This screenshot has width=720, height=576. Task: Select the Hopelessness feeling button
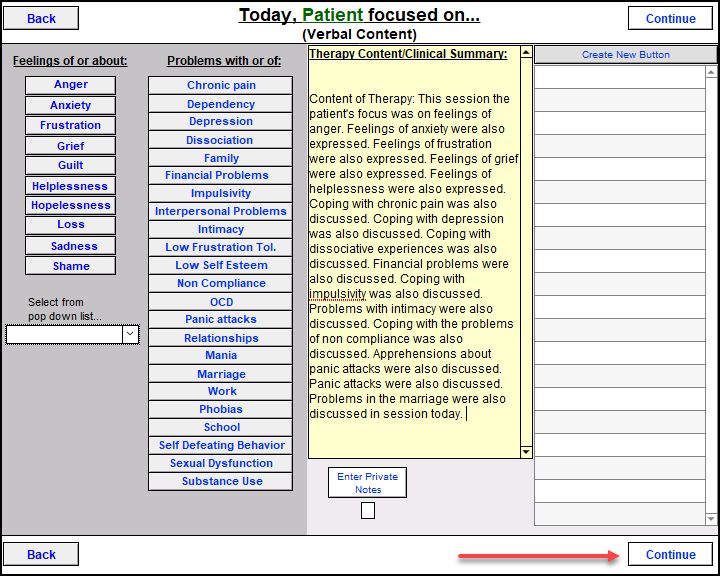[x=70, y=205]
